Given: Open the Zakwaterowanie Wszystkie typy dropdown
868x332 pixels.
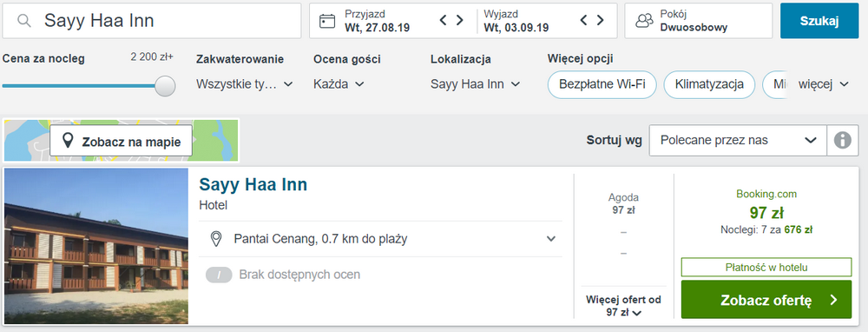Looking at the screenshot, I should click(x=244, y=84).
